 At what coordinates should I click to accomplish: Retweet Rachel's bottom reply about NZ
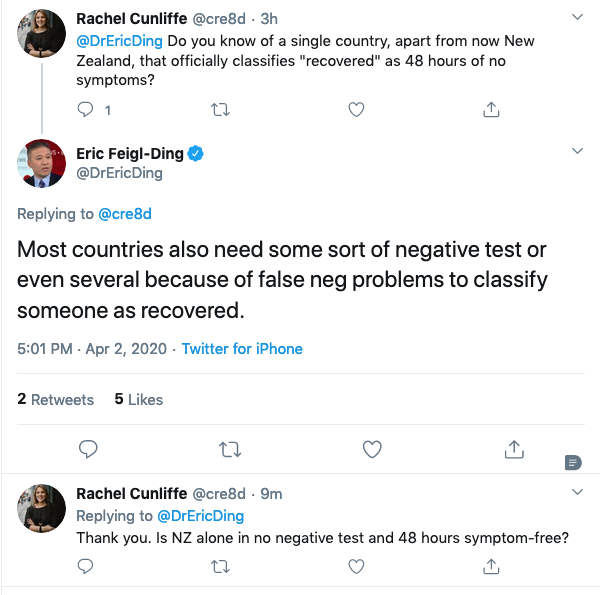pos(222,566)
